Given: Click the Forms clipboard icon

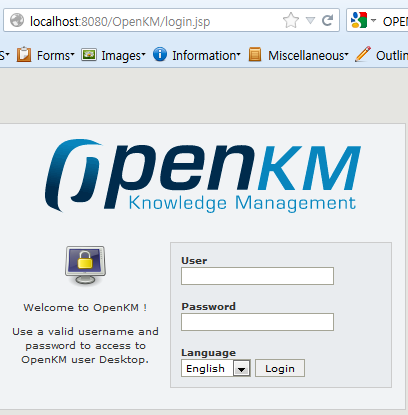Looking at the screenshot, I should tap(24, 55).
